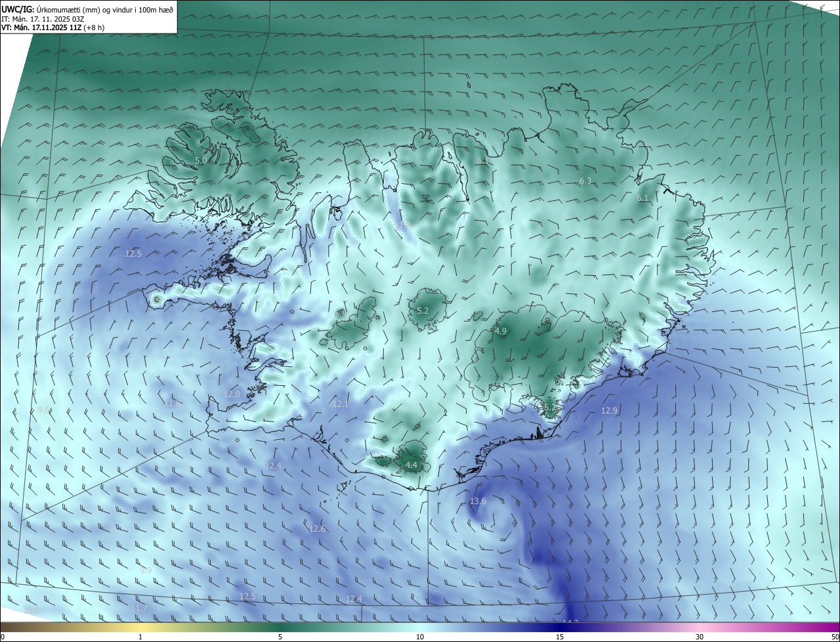This screenshot has width=840, height=642.
Task: Click the 15 tick on the color scale
Action: coord(560,637)
